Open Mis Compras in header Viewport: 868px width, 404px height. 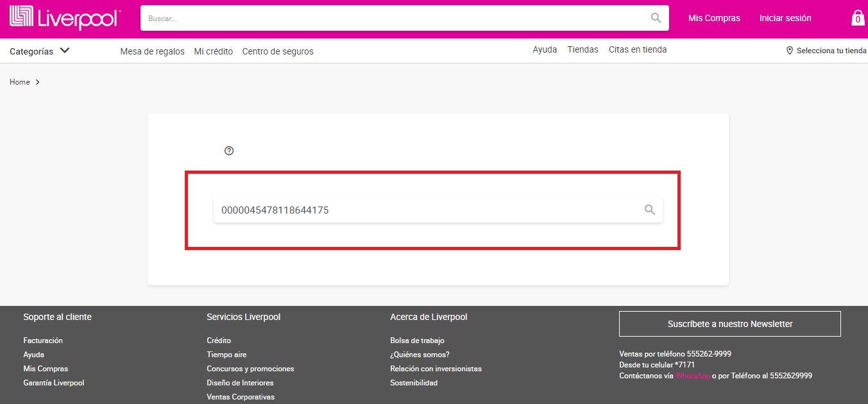point(714,18)
